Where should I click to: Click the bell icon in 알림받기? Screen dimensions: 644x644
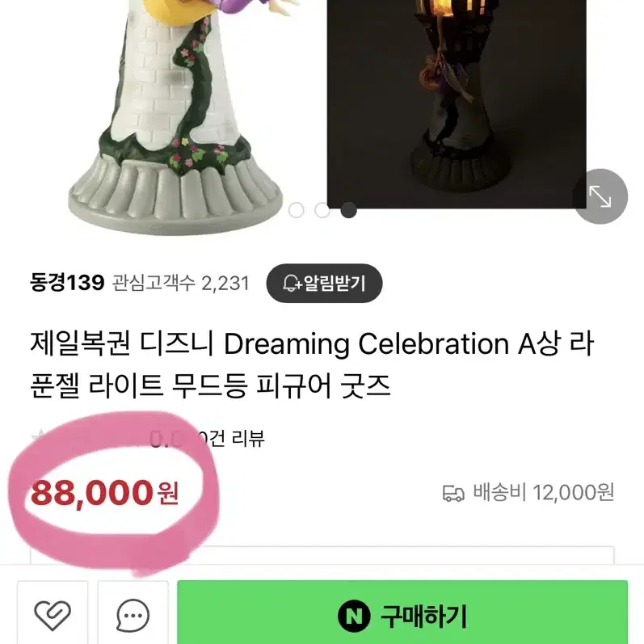coord(292,283)
